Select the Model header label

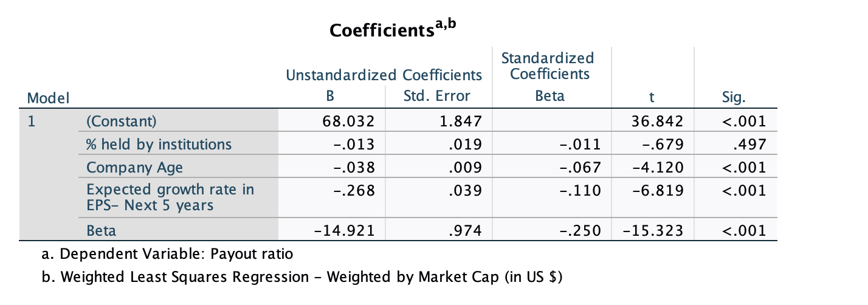coord(49,97)
